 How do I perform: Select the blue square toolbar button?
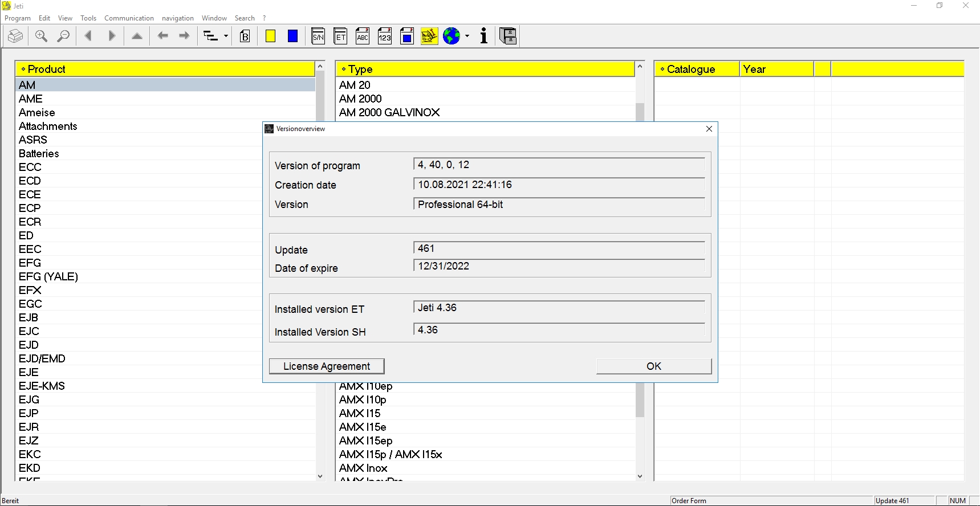click(292, 36)
